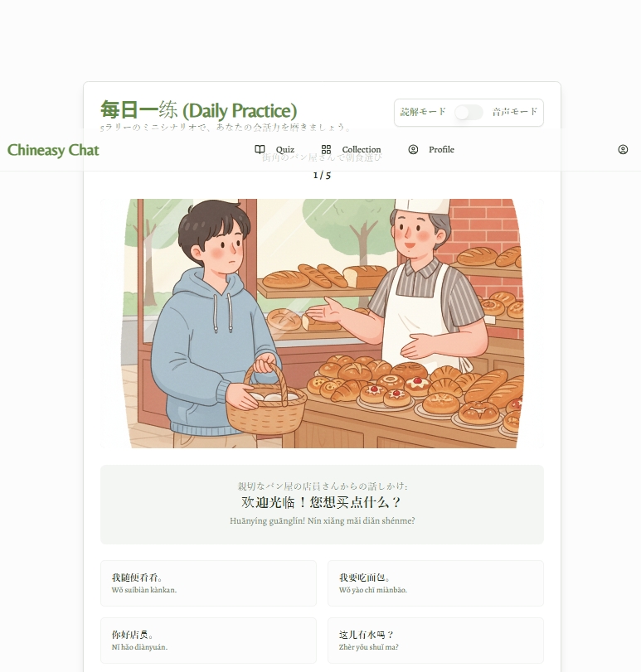Click the prompt sentence 欢迎光临！您想买点什么？
The height and width of the screenshot is (672, 641).
click(322, 502)
